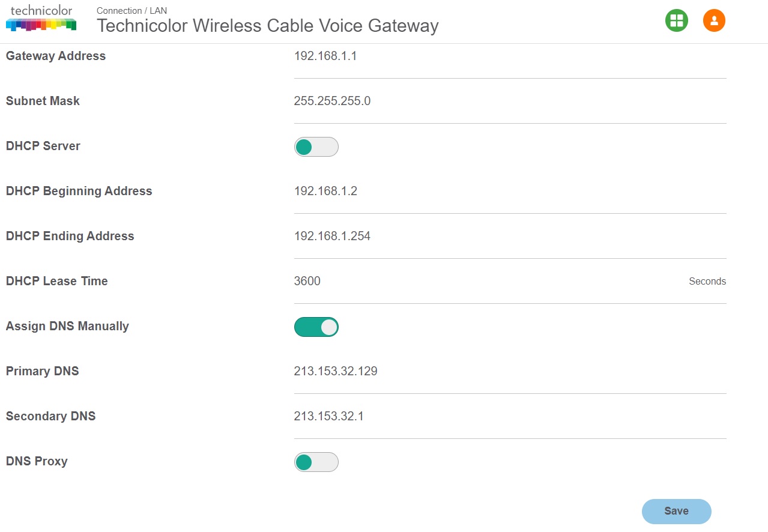Image resolution: width=768 pixels, height=532 pixels.
Task: Select the Secondary DNS address field
Action: (510, 417)
